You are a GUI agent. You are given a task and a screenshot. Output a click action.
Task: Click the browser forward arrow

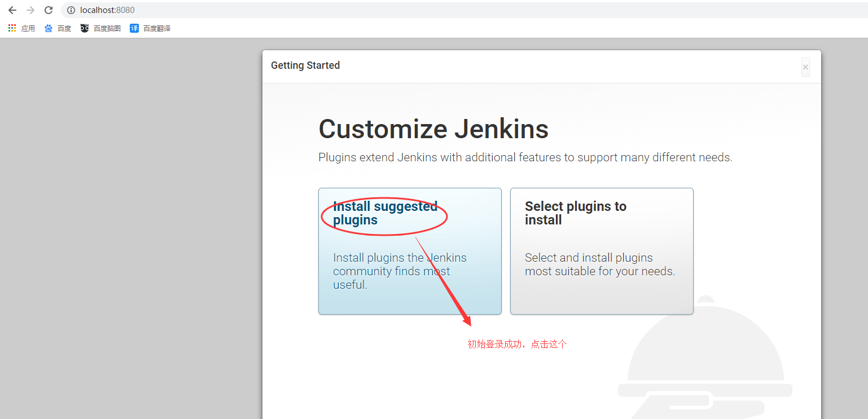[30, 10]
